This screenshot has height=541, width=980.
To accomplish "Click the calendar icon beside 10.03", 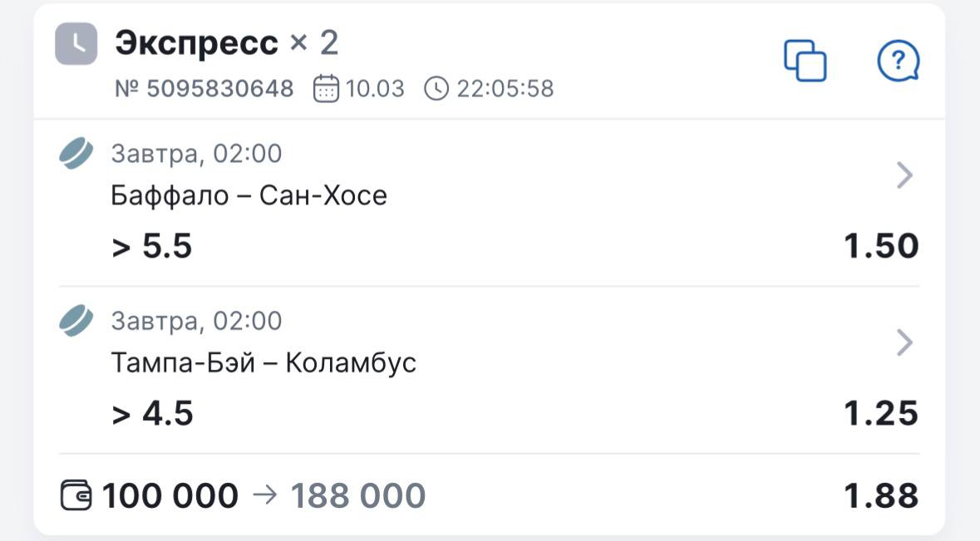I will click(x=327, y=88).
